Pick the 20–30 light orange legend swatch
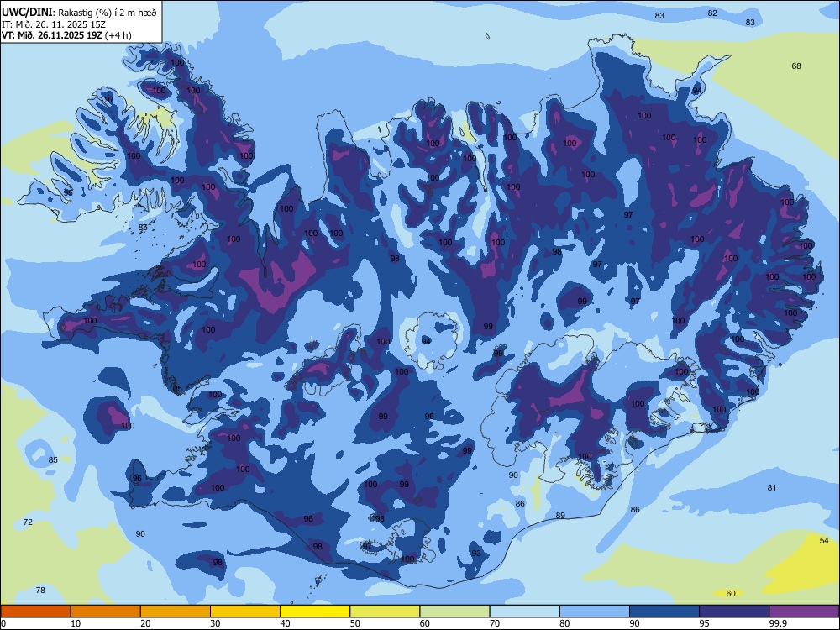Image resolution: width=840 pixels, height=630 pixels. (x=176, y=612)
